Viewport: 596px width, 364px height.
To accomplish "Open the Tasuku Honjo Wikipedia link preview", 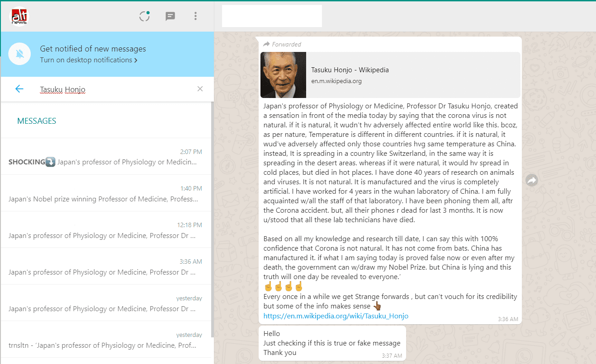I will [390, 75].
